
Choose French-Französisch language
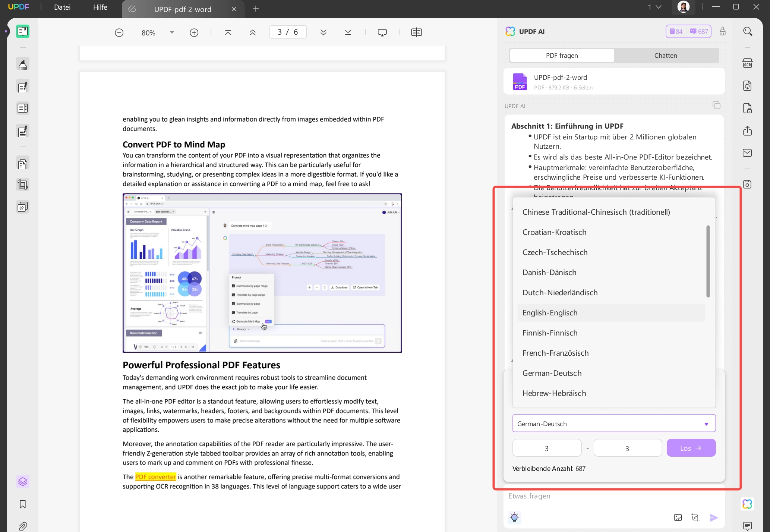tap(611, 353)
